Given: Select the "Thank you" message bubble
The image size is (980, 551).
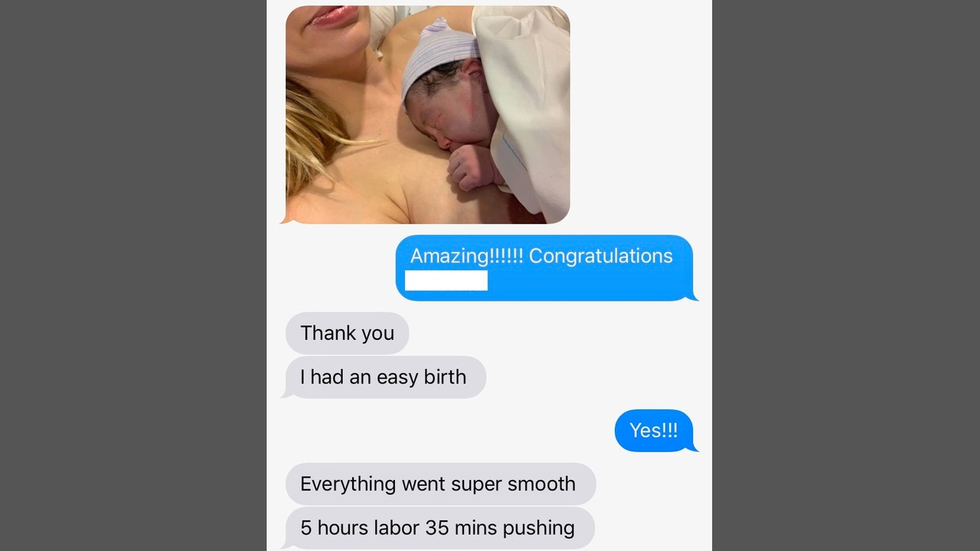Looking at the screenshot, I should pos(347,333).
